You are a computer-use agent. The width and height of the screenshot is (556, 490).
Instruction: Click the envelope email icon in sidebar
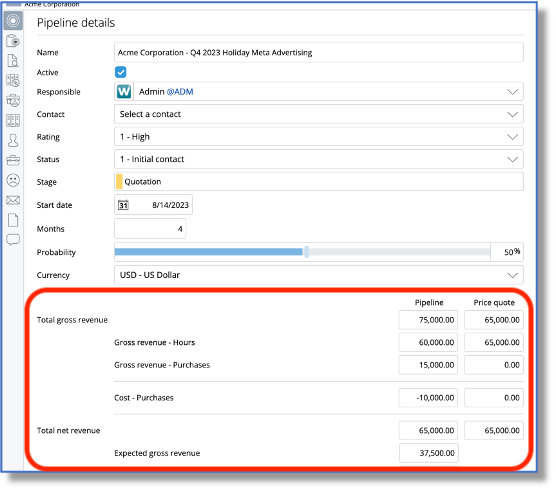13,200
